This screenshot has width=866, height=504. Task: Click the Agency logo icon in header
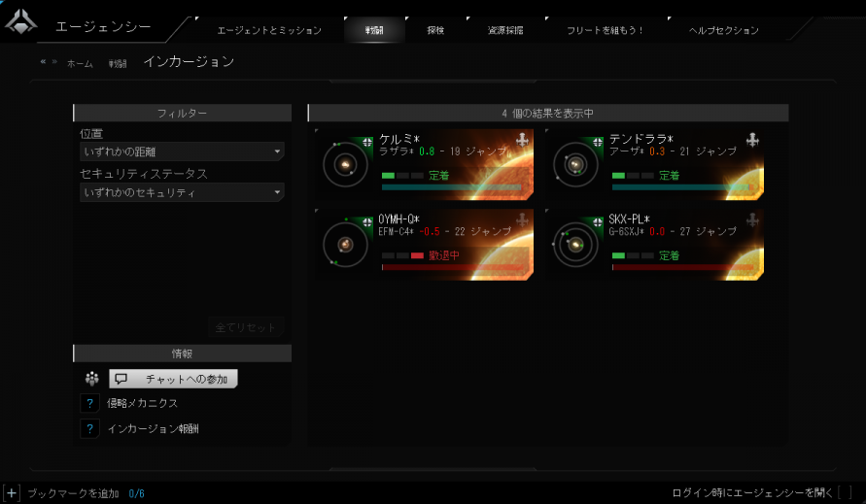tap(21, 23)
